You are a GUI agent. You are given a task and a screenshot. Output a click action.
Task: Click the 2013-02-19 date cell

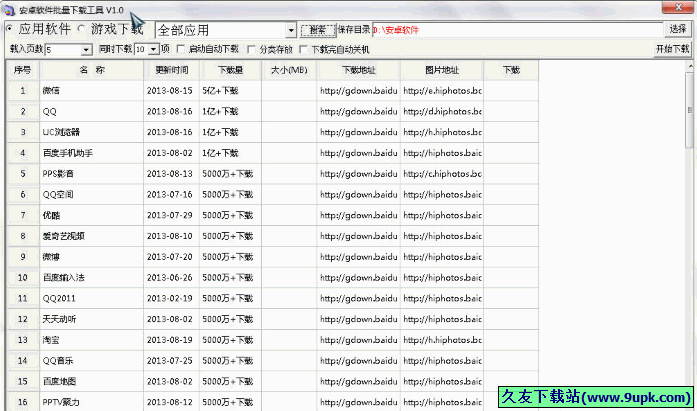click(x=170, y=298)
